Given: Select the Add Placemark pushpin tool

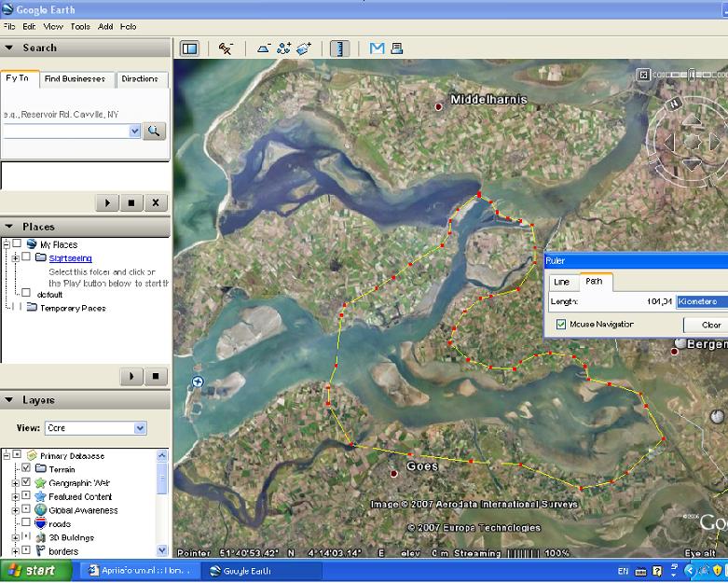Looking at the screenshot, I should pos(226,49).
